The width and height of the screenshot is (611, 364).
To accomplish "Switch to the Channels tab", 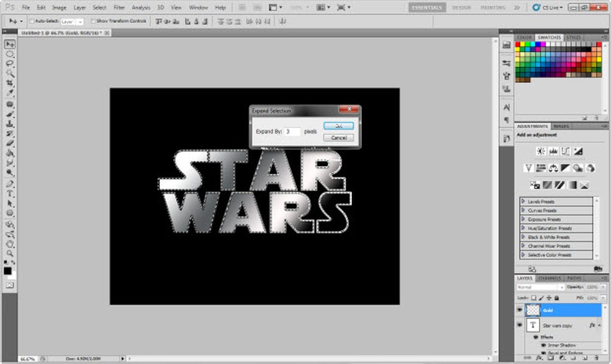I will tap(549, 278).
